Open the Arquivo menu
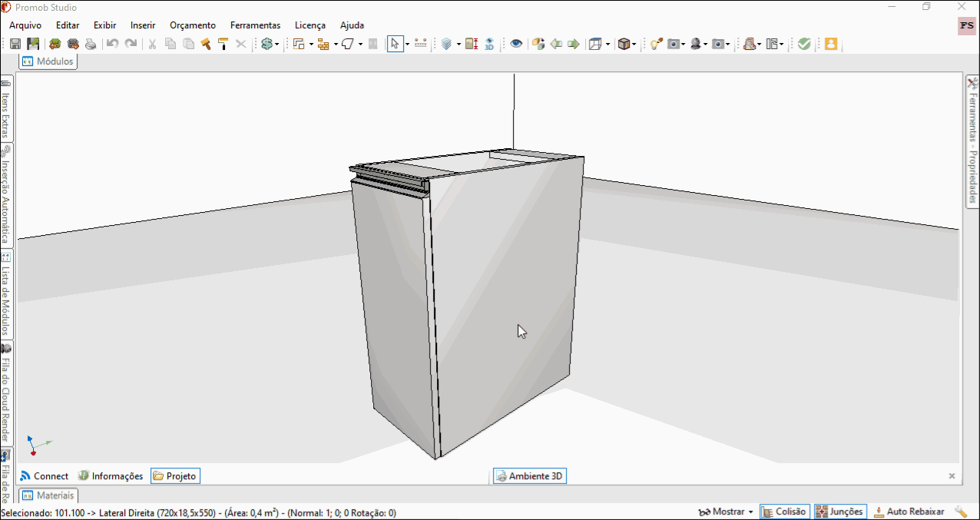The width and height of the screenshot is (980, 520). click(x=25, y=25)
